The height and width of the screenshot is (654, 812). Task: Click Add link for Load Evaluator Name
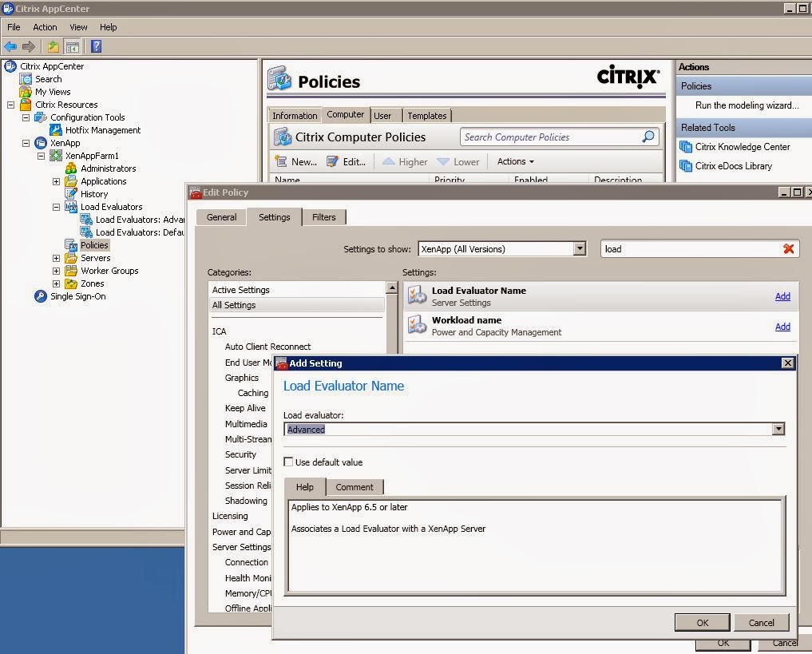point(782,296)
